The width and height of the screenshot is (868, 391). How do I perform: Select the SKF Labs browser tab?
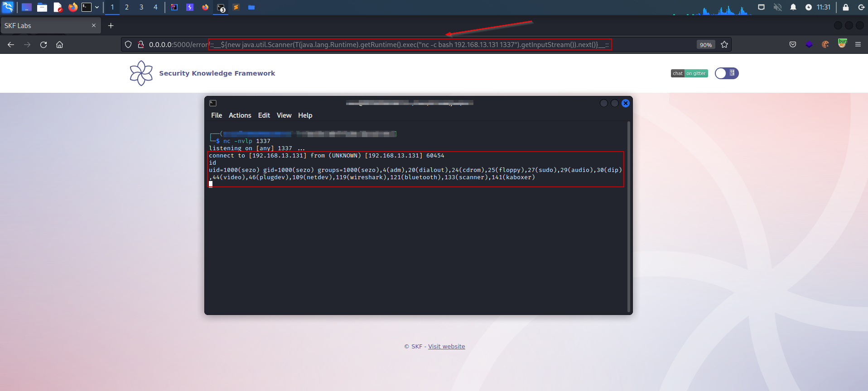click(x=50, y=26)
